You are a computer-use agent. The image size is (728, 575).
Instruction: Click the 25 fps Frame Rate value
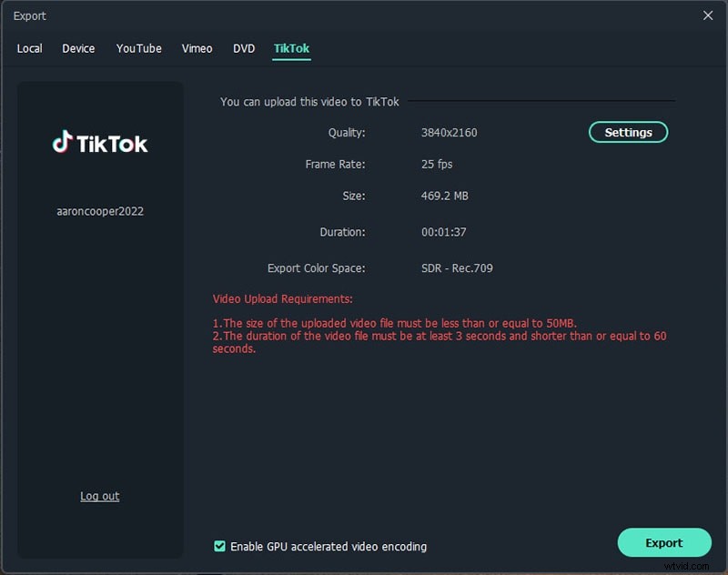436,164
